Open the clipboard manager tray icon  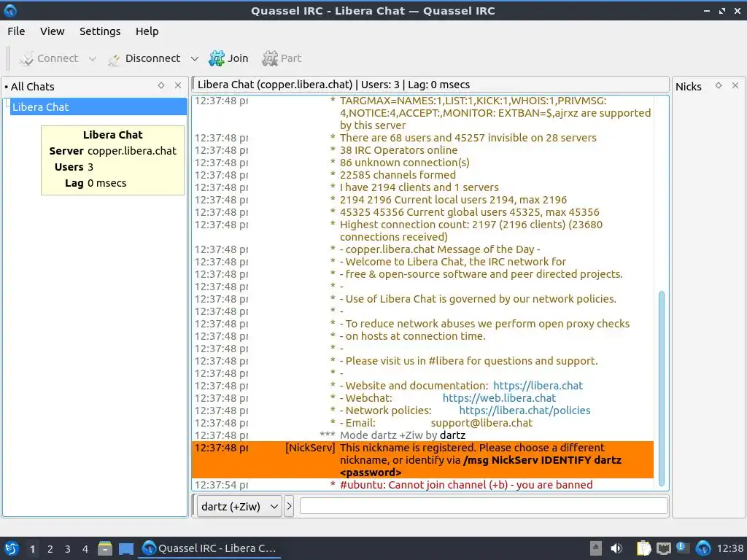click(643, 548)
